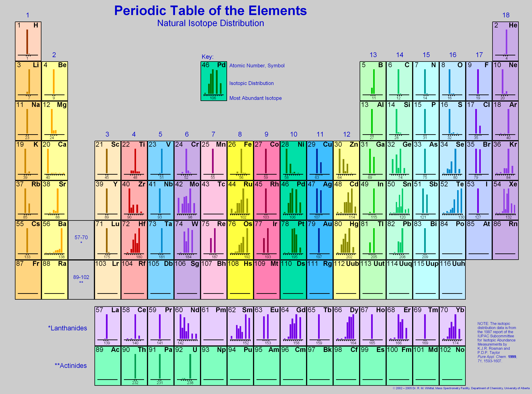The width and height of the screenshot is (532, 394).
Task: Select the Cadmium (Cd) cell
Action: (x=346, y=200)
